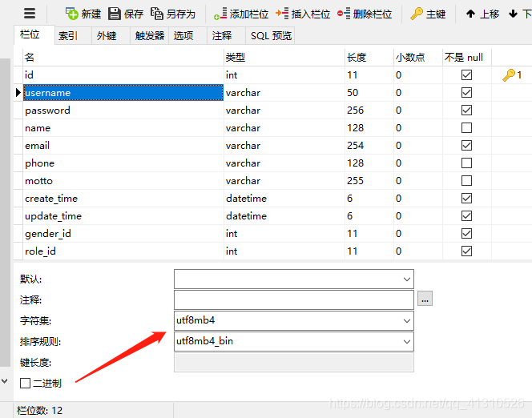Click the 保存 (Save) disk icon
The height and width of the screenshot is (418, 532).
[115, 14]
